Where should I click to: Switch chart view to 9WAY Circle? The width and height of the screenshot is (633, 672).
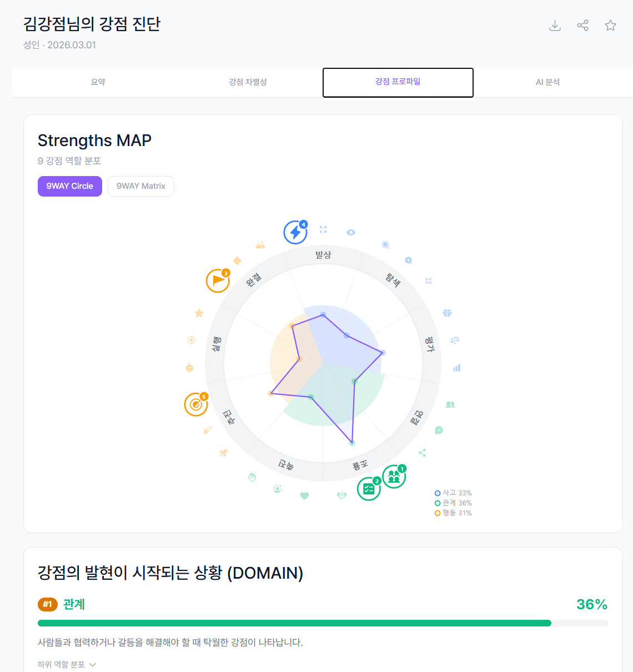click(70, 187)
